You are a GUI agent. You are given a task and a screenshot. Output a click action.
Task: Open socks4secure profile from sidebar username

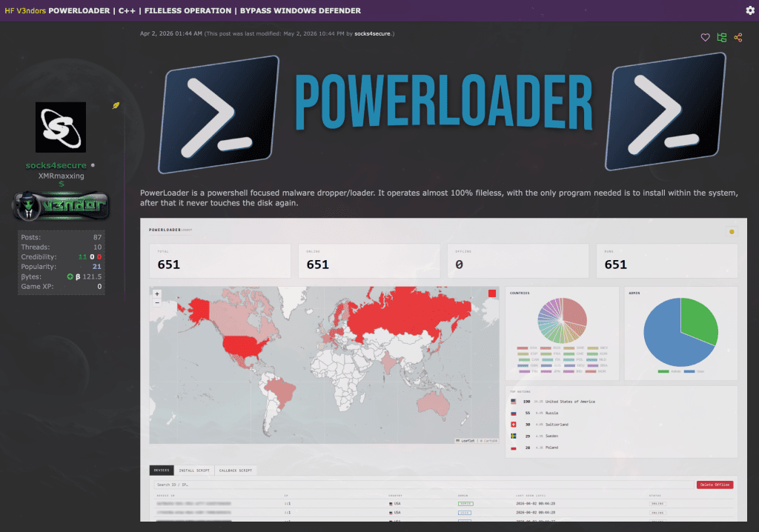pos(56,165)
